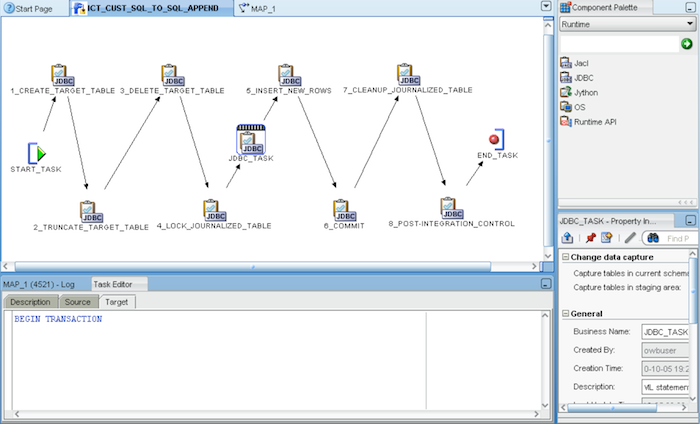Viewport: 700px width, 424px height.
Task: Switch to the Description sub-tab
Action: [30, 302]
